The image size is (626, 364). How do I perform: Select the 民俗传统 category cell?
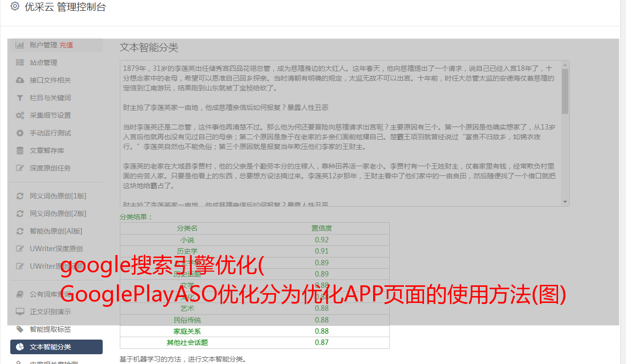[x=187, y=320]
